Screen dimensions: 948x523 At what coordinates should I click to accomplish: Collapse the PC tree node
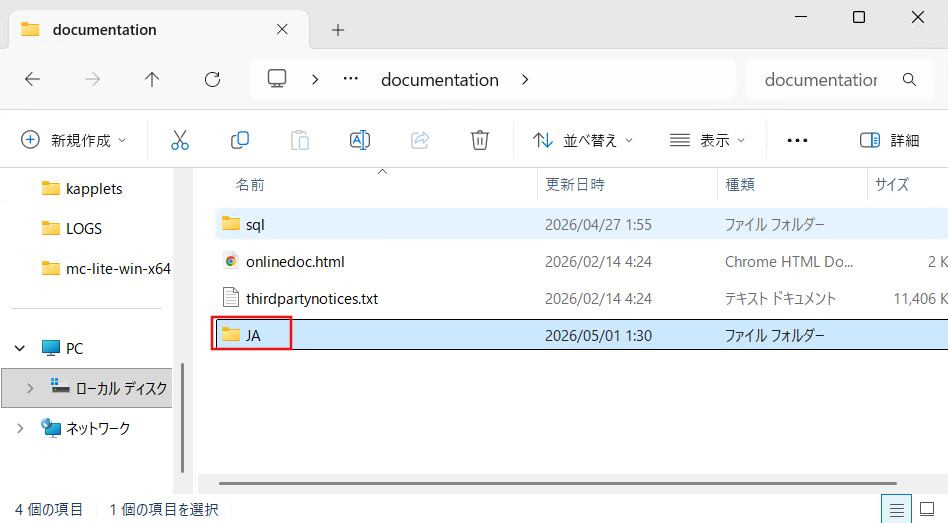20,348
